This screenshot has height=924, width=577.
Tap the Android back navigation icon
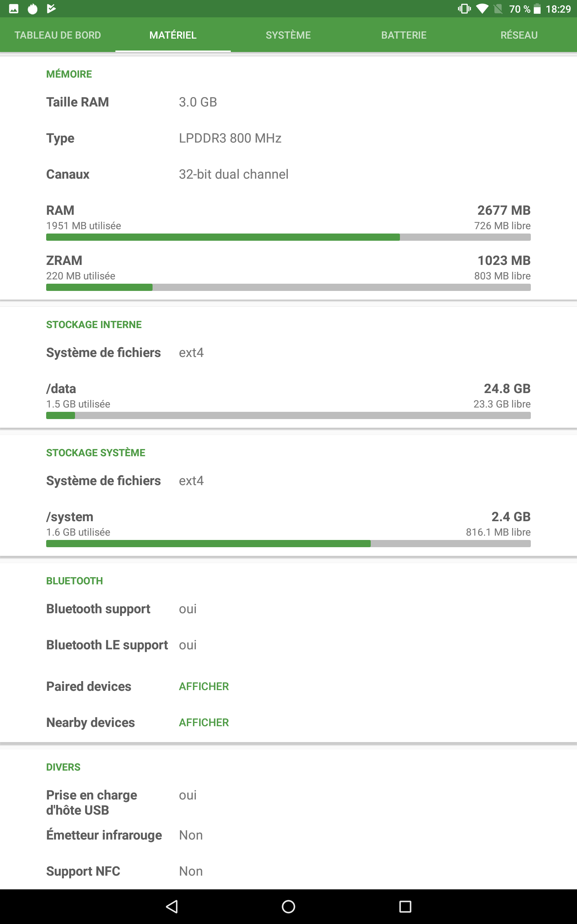click(172, 906)
